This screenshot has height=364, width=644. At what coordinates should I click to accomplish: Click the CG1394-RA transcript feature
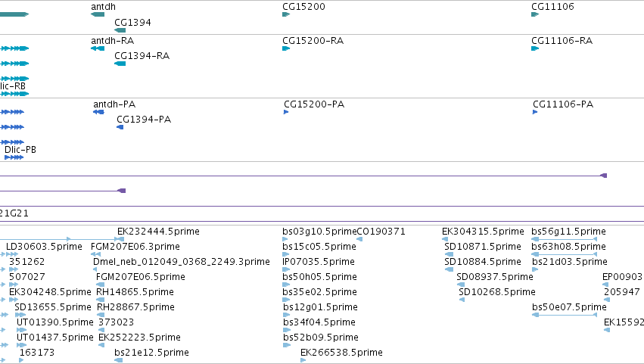120,64
